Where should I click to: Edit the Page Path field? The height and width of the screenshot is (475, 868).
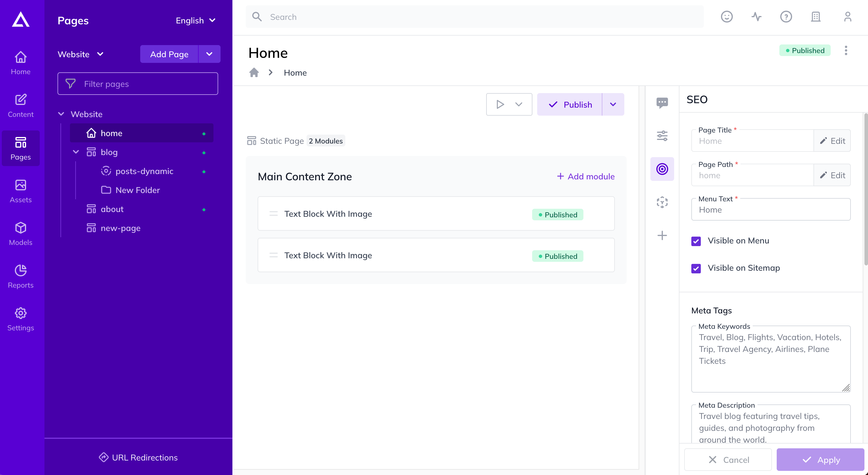coord(832,175)
